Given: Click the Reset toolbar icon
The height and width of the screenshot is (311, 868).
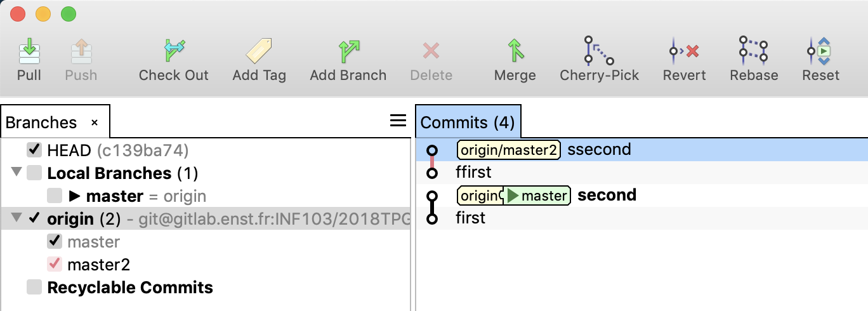Looking at the screenshot, I should [x=820, y=51].
